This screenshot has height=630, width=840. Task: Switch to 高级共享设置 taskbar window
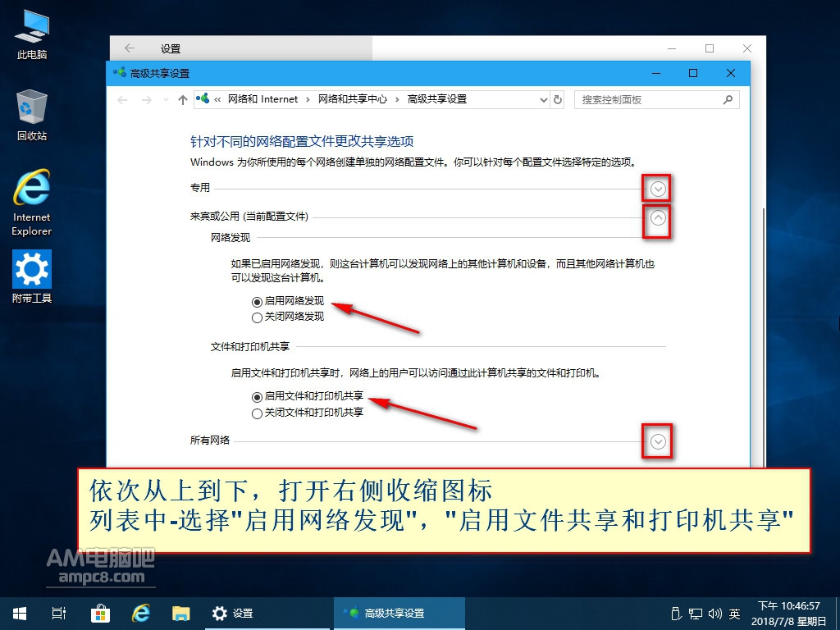pyautogui.click(x=399, y=614)
